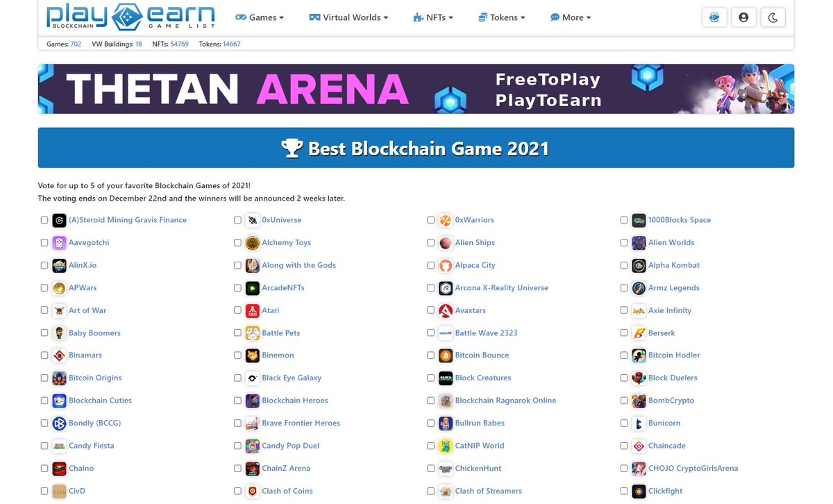Image resolution: width=833 pixels, height=504 pixels.
Task: Vote for Axie Infinity via its checkbox
Action: coord(624,310)
